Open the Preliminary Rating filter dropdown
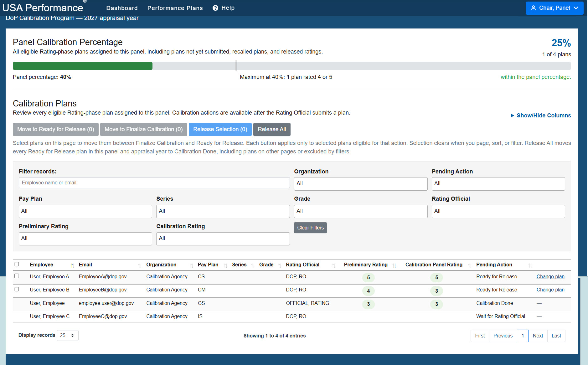 pyautogui.click(x=85, y=239)
